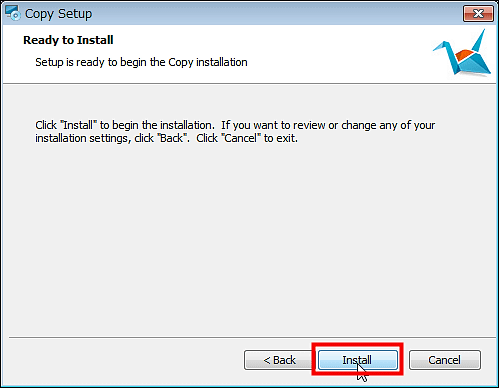Screen dimensions: 499x388
Task: Click the installer icon in title bar
Action: coord(13,13)
